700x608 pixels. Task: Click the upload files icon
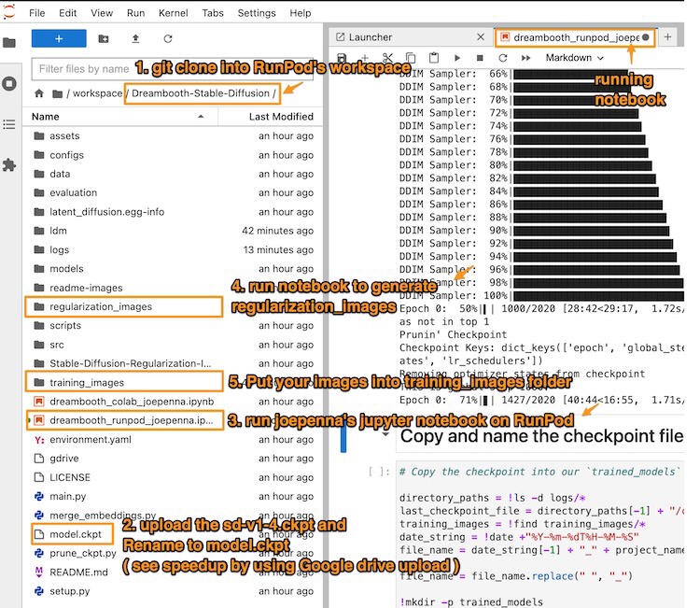[x=136, y=38]
